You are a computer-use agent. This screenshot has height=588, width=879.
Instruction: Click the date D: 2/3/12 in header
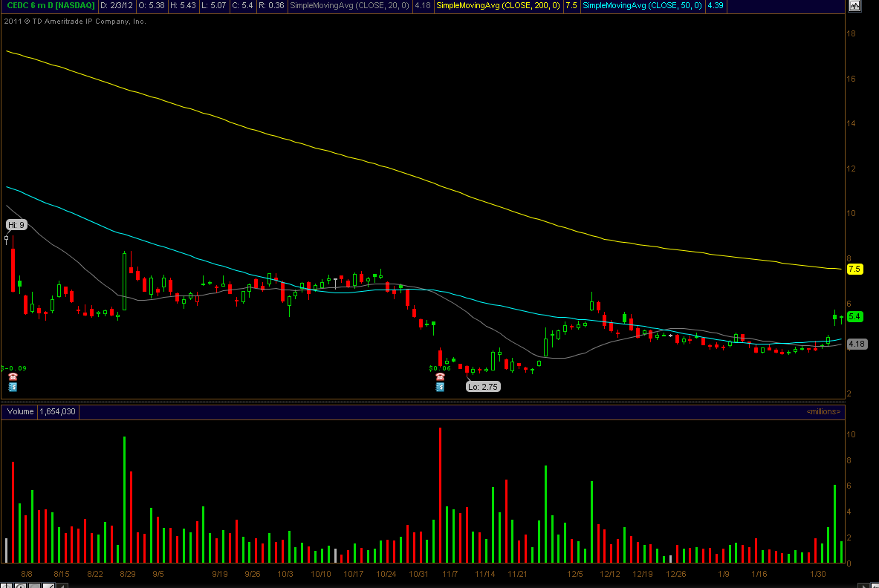tap(117, 6)
